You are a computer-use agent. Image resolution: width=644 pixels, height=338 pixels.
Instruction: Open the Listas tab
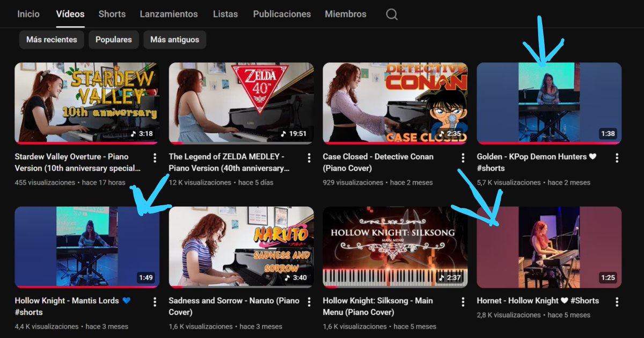tap(225, 14)
